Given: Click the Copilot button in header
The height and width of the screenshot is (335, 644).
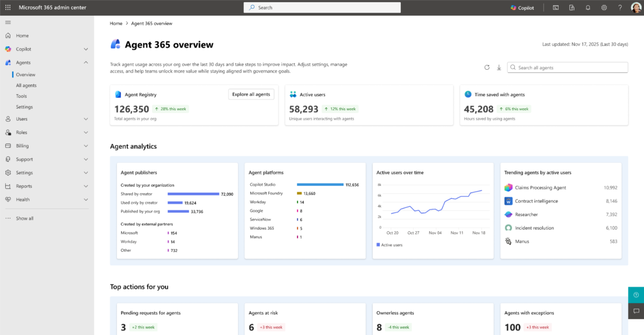Looking at the screenshot, I should click(x=522, y=8).
